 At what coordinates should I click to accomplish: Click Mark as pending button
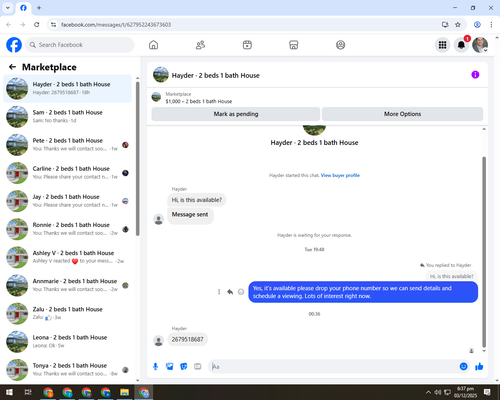[x=236, y=114]
